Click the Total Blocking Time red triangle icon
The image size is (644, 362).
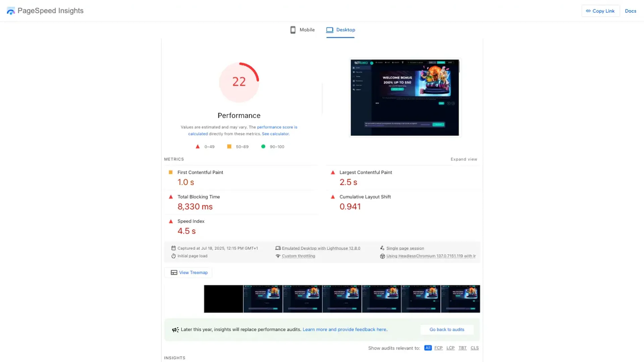[x=171, y=197]
